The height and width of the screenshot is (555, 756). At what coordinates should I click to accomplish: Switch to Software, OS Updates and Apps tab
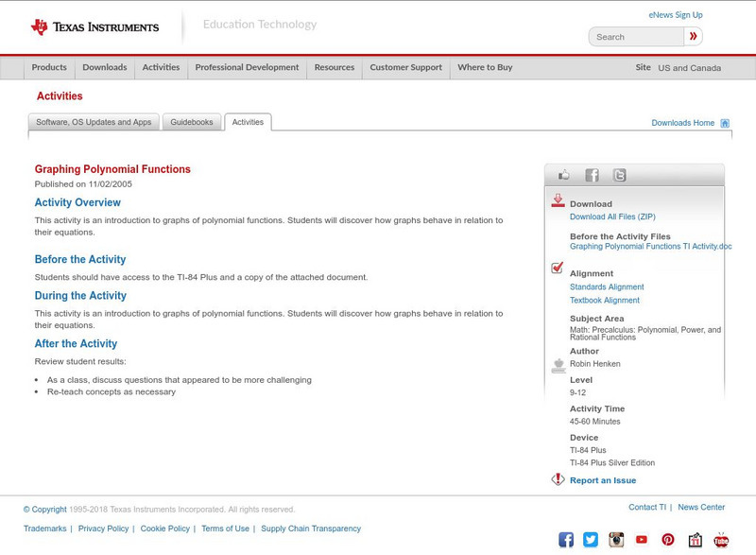click(x=94, y=122)
